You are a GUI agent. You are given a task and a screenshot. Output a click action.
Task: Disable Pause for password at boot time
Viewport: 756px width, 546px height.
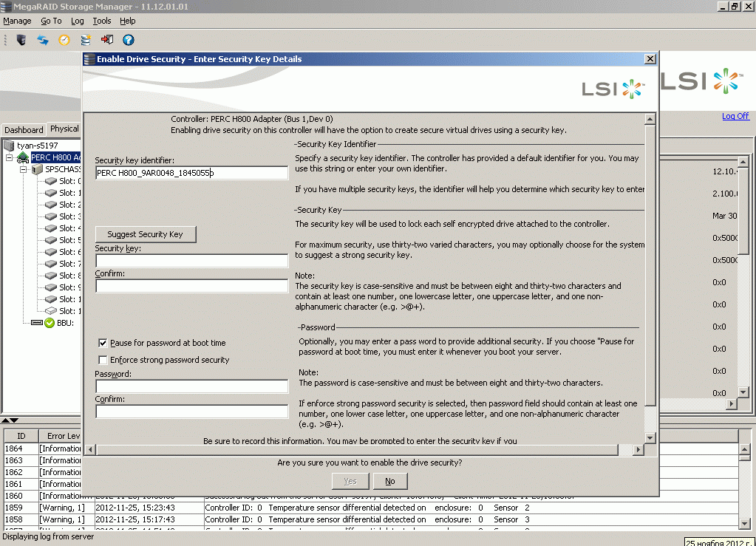point(103,343)
